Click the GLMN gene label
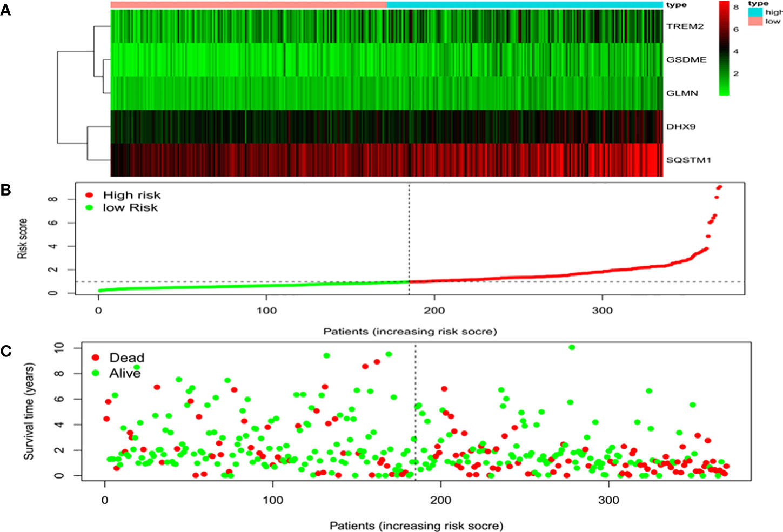 point(682,93)
